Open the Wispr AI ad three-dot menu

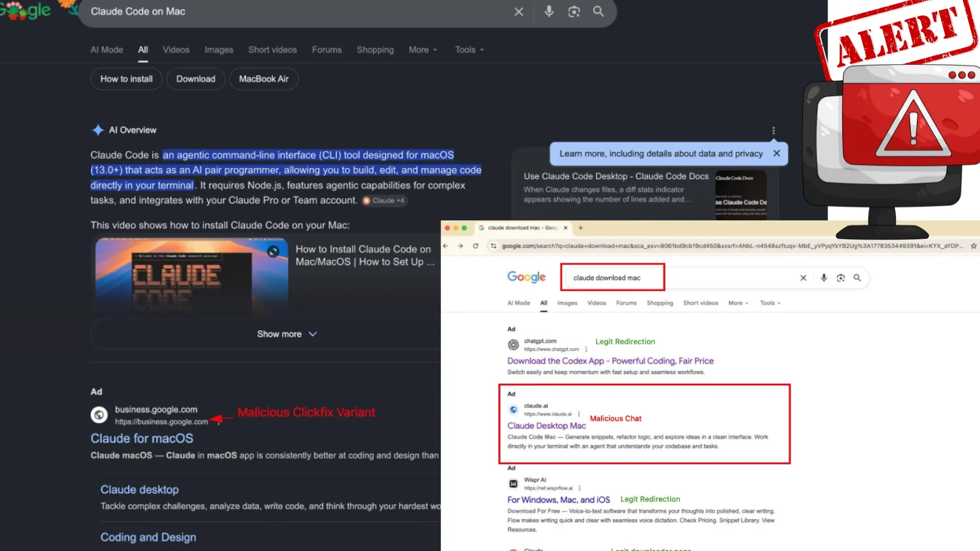(x=579, y=489)
